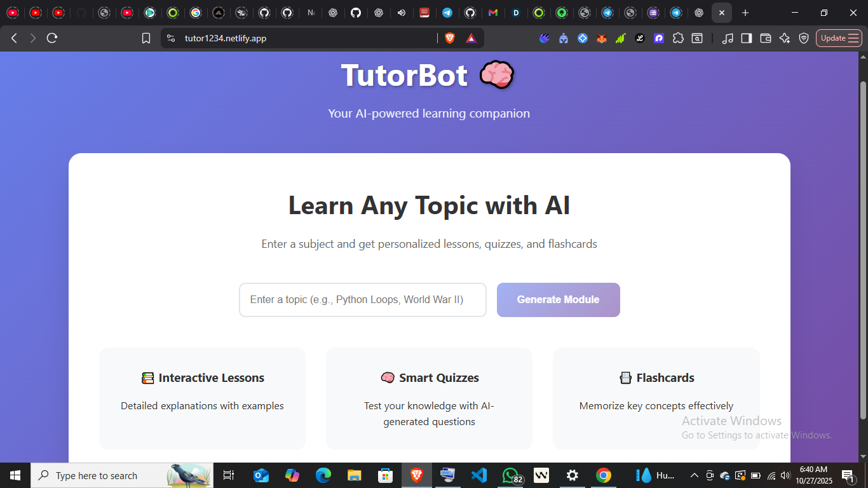Switch to the Holy Bible tab
Image resolution: width=868 pixels, height=488 pixels.
pos(424,13)
